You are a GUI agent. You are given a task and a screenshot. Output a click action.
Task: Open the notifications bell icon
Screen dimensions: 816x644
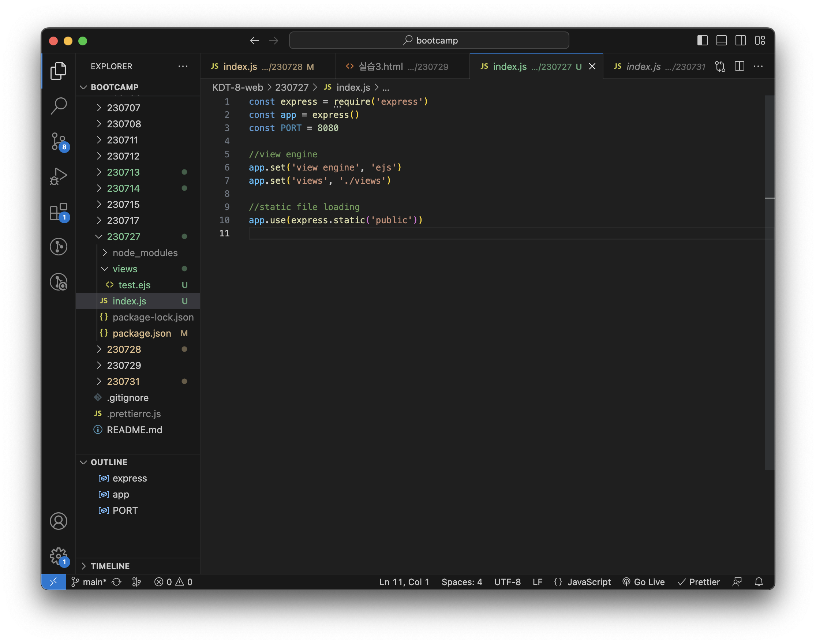[x=759, y=582]
